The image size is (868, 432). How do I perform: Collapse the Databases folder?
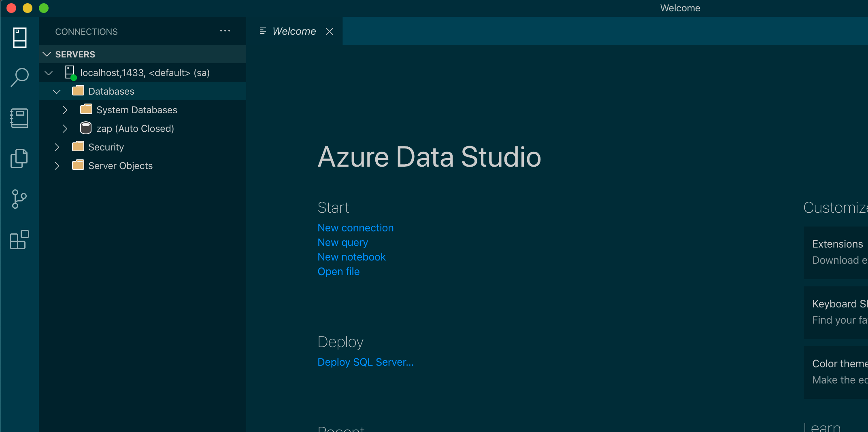tap(57, 91)
